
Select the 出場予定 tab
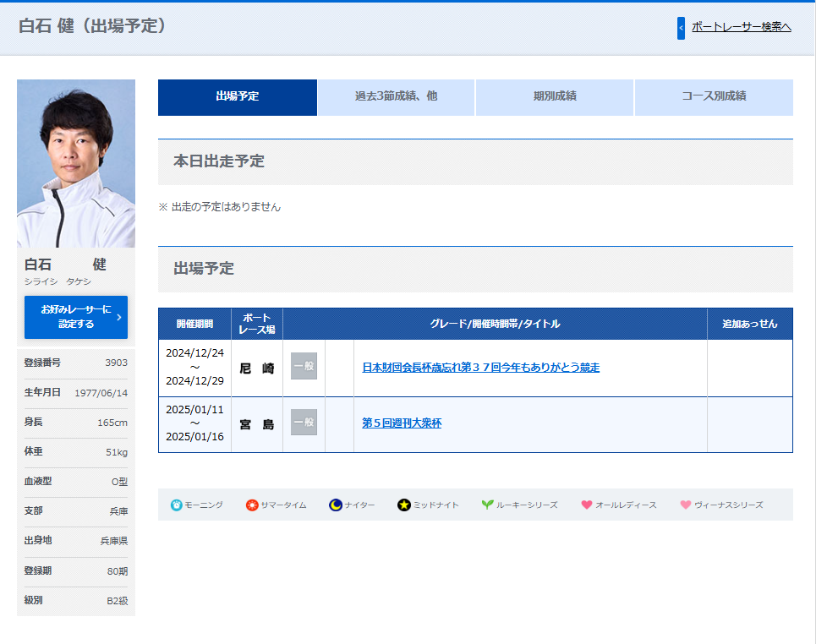click(238, 97)
